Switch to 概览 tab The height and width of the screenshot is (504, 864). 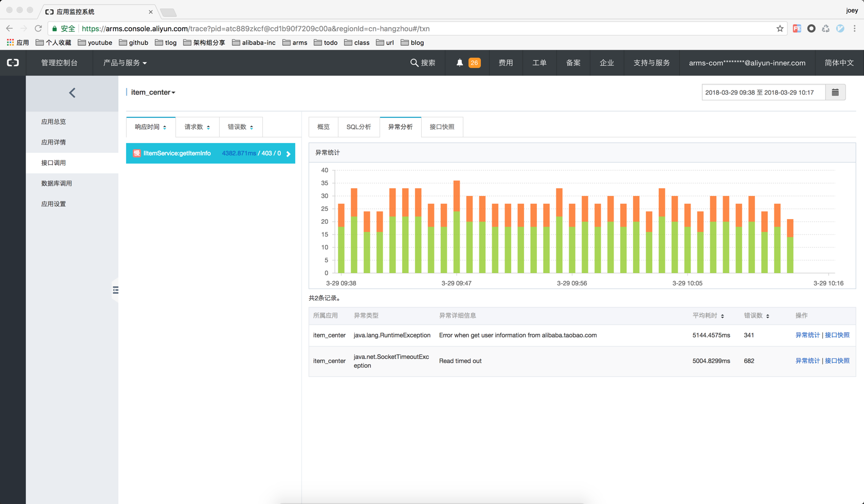[323, 127]
